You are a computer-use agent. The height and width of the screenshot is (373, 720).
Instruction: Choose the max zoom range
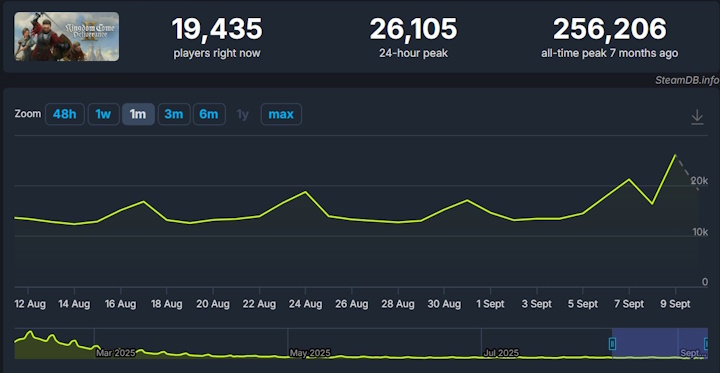281,114
